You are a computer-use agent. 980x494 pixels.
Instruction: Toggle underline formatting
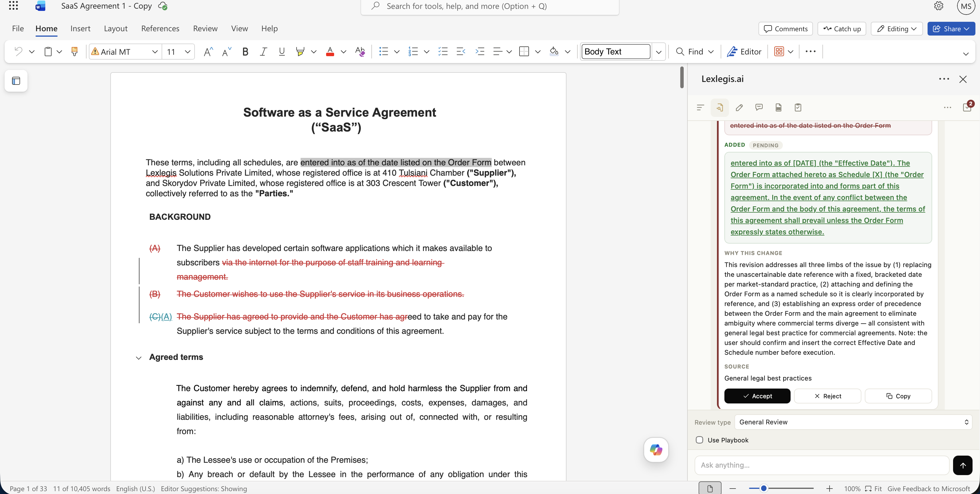click(x=281, y=51)
